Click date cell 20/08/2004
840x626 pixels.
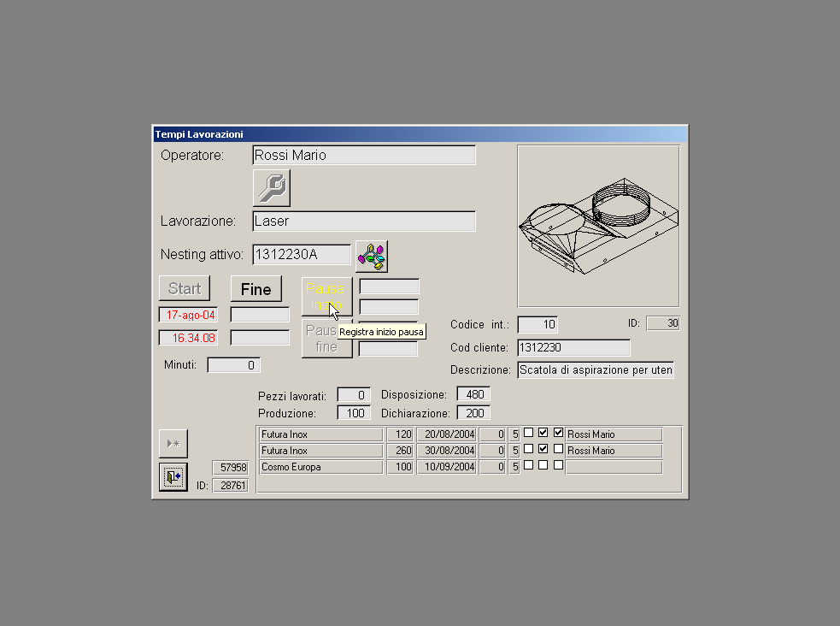pos(447,434)
